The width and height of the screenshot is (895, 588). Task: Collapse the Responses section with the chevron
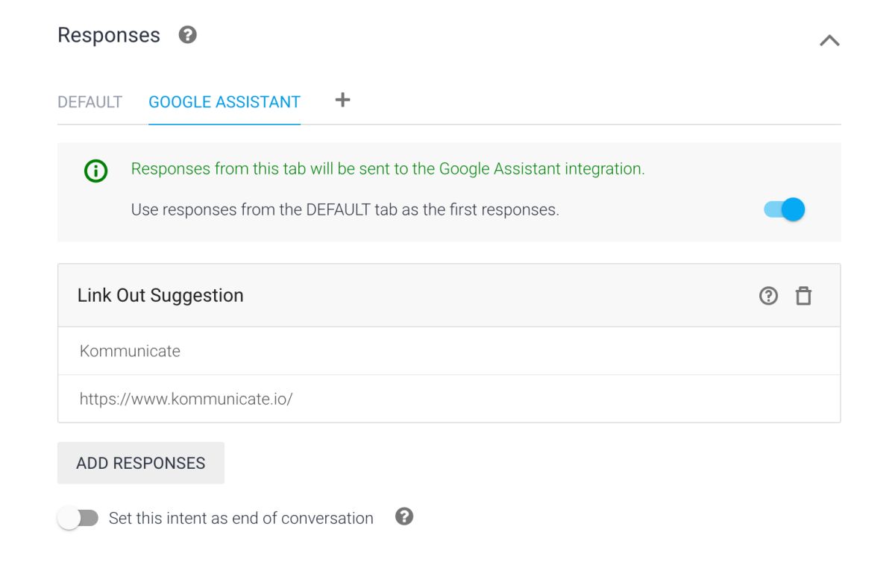point(829,41)
